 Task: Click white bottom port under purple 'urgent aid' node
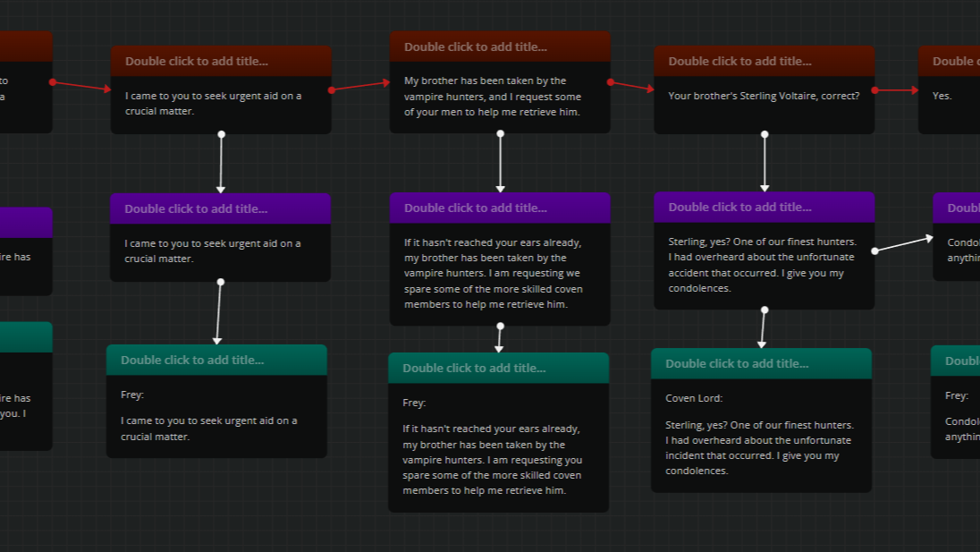pos(221,282)
